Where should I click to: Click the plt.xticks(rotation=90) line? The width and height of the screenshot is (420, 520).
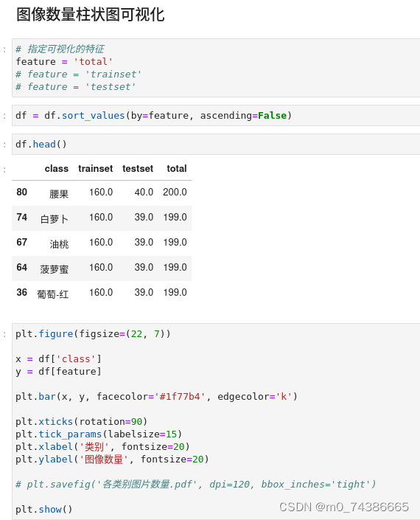(x=81, y=422)
